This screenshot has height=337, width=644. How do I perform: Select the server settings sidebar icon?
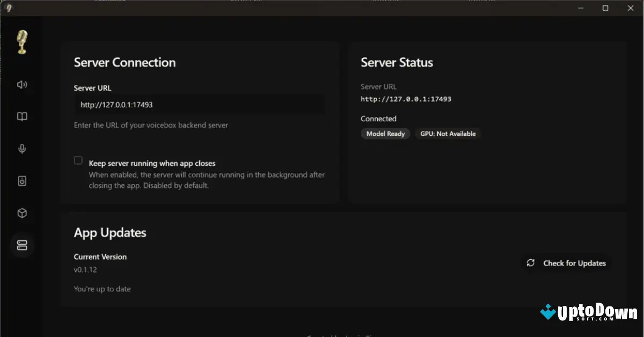pos(22,245)
